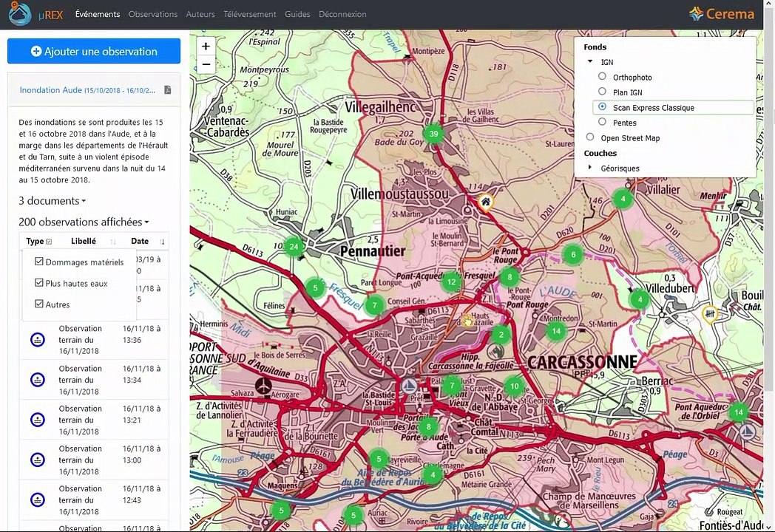Open the Inondation Aude event link
The width and height of the screenshot is (775, 532).
87,90
